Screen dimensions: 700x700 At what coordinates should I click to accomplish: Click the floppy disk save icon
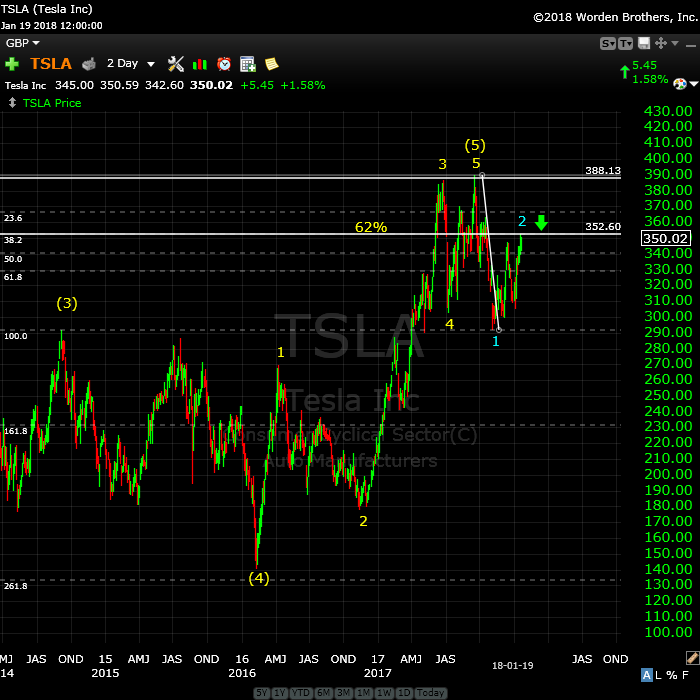pos(644,43)
